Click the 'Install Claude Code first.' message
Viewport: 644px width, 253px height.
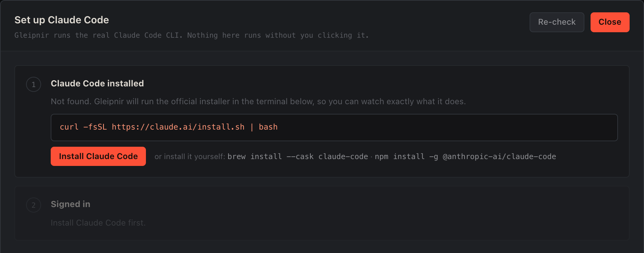98,223
